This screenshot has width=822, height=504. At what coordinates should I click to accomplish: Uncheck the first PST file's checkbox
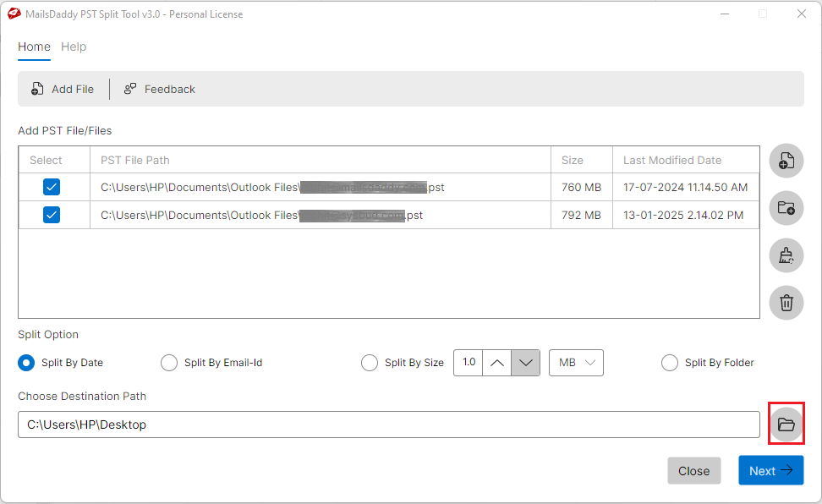coord(51,187)
